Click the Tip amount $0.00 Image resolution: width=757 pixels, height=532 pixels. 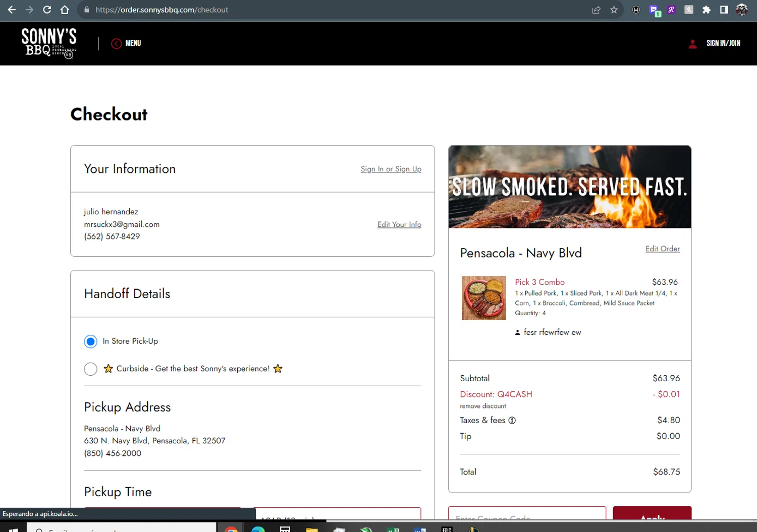(668, 436)
